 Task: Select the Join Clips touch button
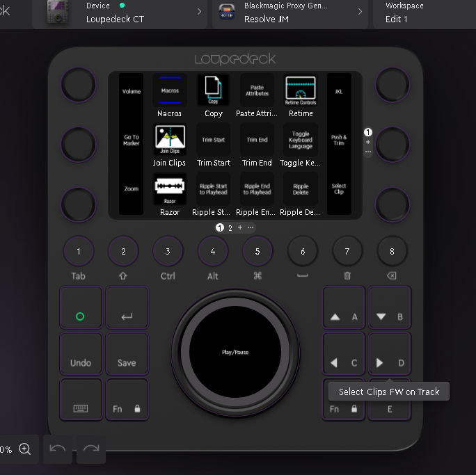(170, 140)
